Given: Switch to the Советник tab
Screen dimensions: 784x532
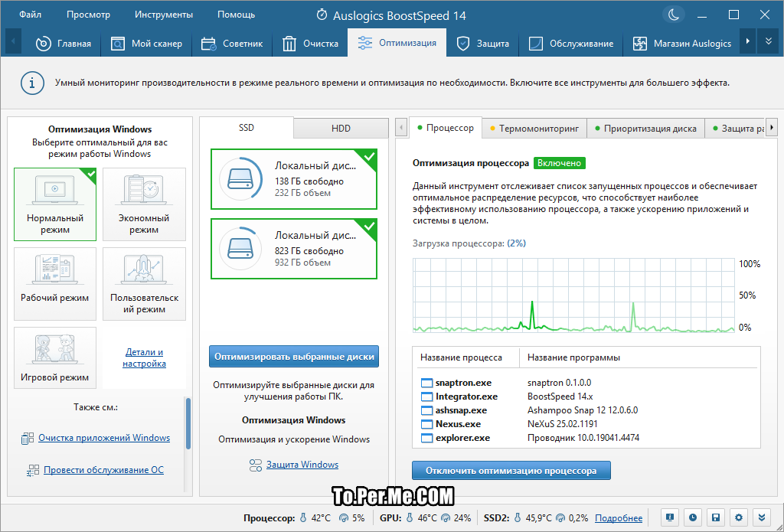Looking at the screenshot, I should [232, 44].
